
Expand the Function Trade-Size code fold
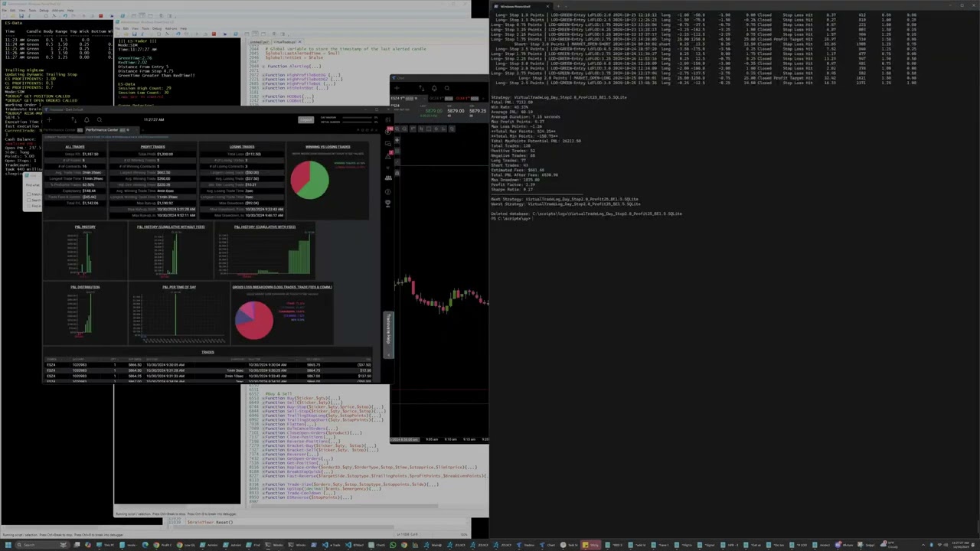point(263,484)
